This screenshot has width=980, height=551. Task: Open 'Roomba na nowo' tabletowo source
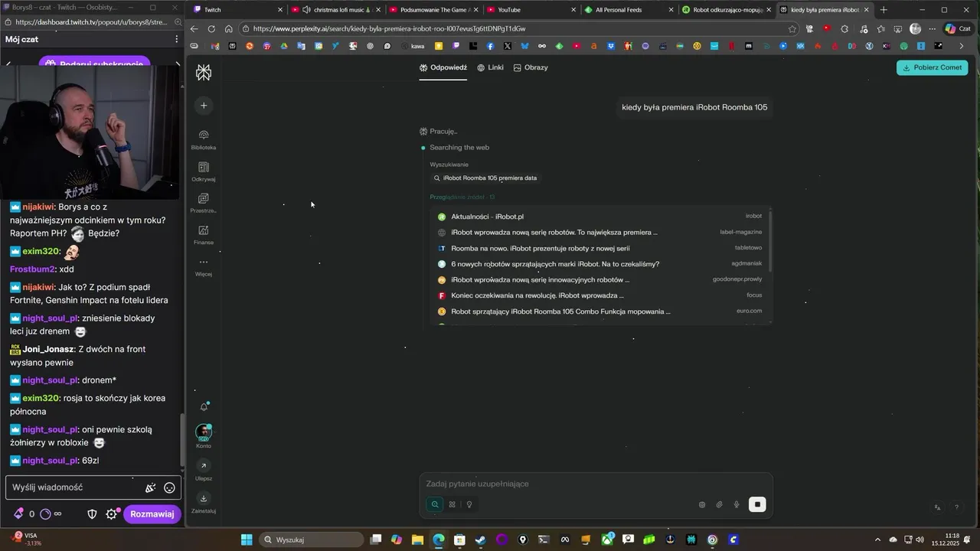tap(601, 248)
